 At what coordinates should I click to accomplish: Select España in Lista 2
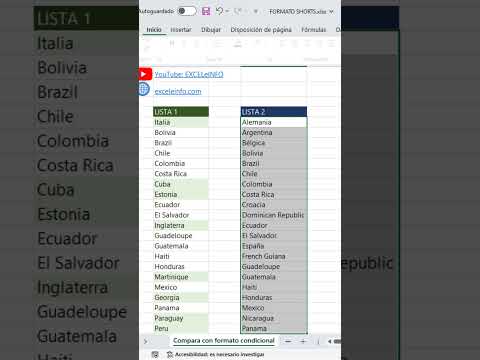pos(274,246)
